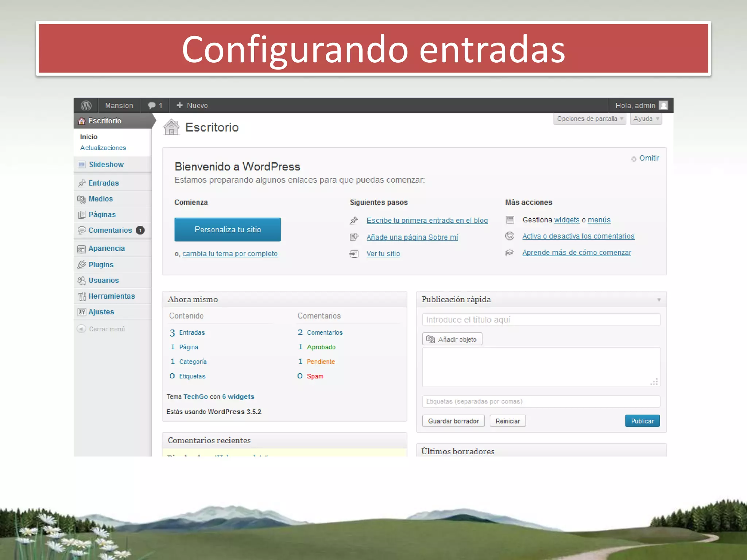This screenshot has height=560, width=747.
Task: Open the Entradas menu in sidebar
Action: [104, 183]
